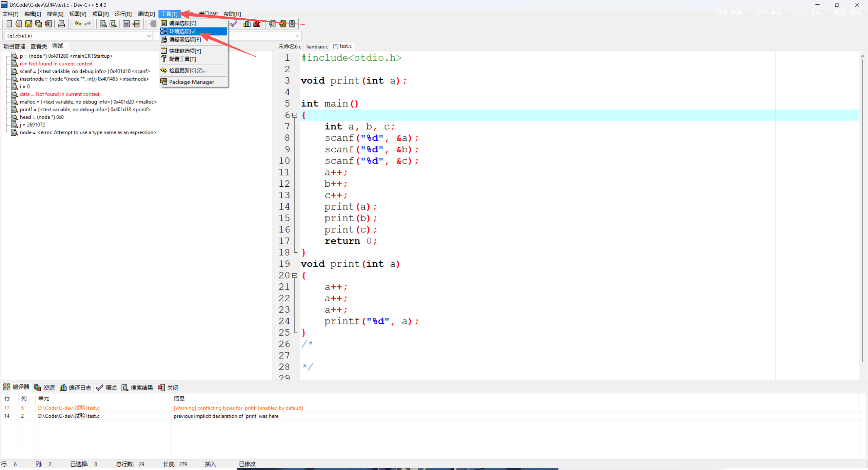Image resolution: width=868 pixels, height=470 pixels.
Task: Open the function list dropdown arrow
Action: click(297, 36)
